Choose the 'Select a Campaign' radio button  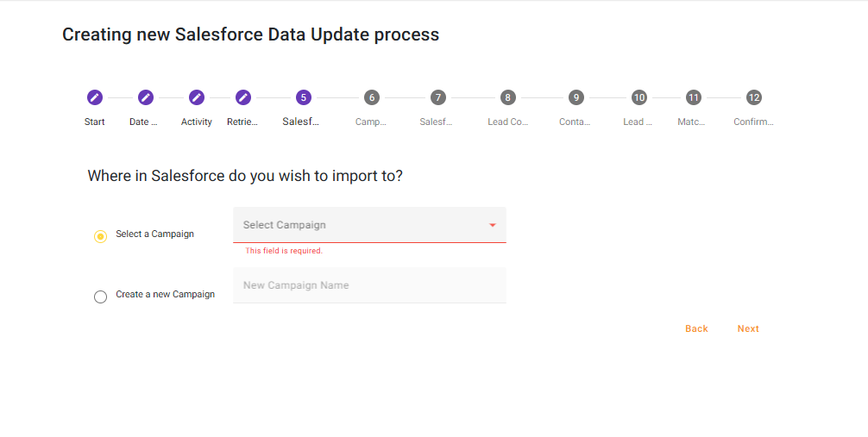[100, 236]
